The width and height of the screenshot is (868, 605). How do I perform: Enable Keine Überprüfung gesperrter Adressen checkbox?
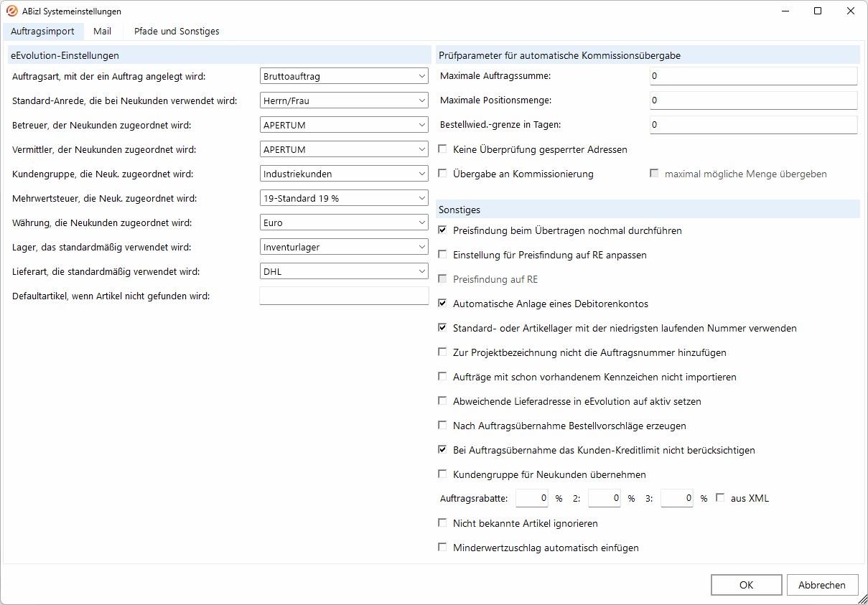tap(443, 149)
